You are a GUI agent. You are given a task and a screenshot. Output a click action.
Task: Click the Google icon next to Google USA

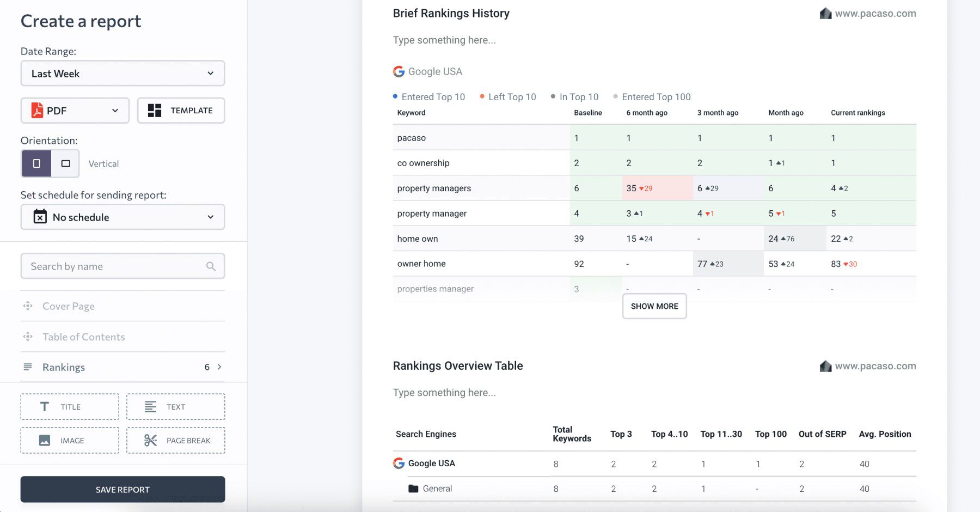point(399,71)
